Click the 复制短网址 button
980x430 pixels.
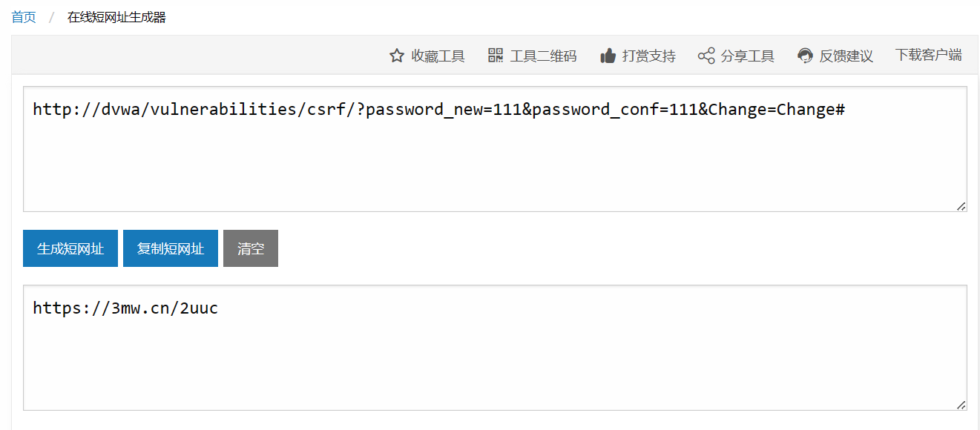click(171, 248)
